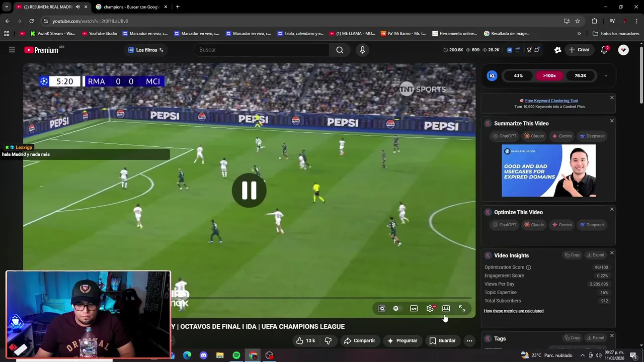Summarize video with Claude
The image size is (644, 362).
click(x=534, y=136)
